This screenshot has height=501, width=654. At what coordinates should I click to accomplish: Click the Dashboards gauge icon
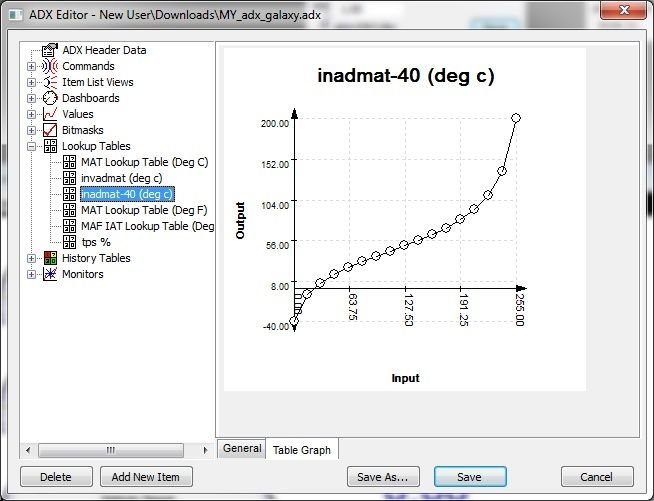50,98
